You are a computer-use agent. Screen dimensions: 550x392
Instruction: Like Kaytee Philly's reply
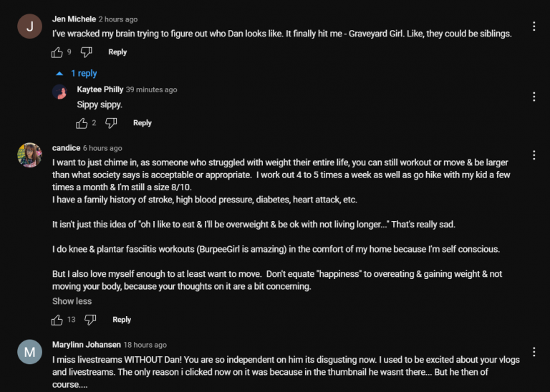pos(82,123)
